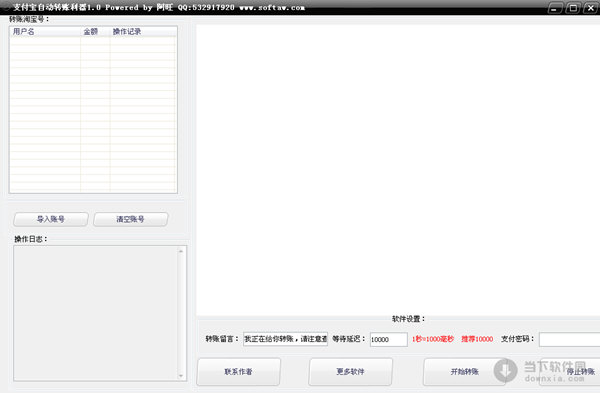Select the 用户名 column header

click(45, 32)
